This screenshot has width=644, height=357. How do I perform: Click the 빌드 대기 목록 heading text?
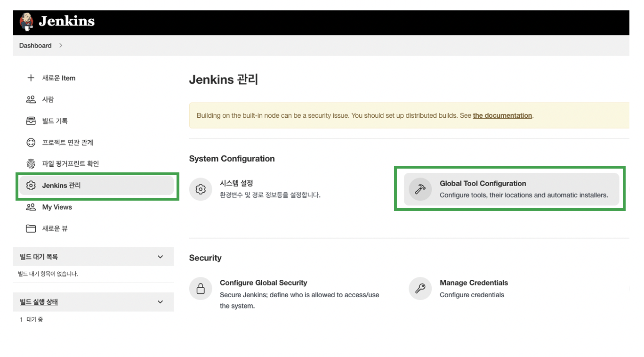[39, 257]
